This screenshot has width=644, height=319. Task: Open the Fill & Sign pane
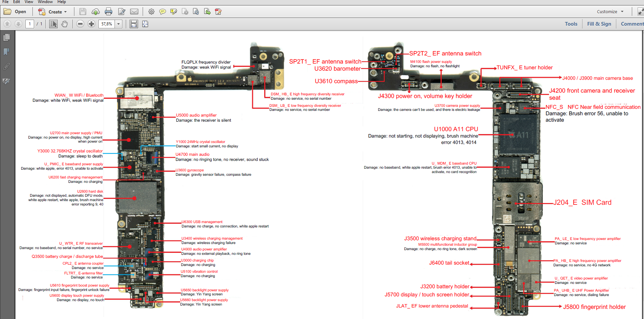pos(599,24)
